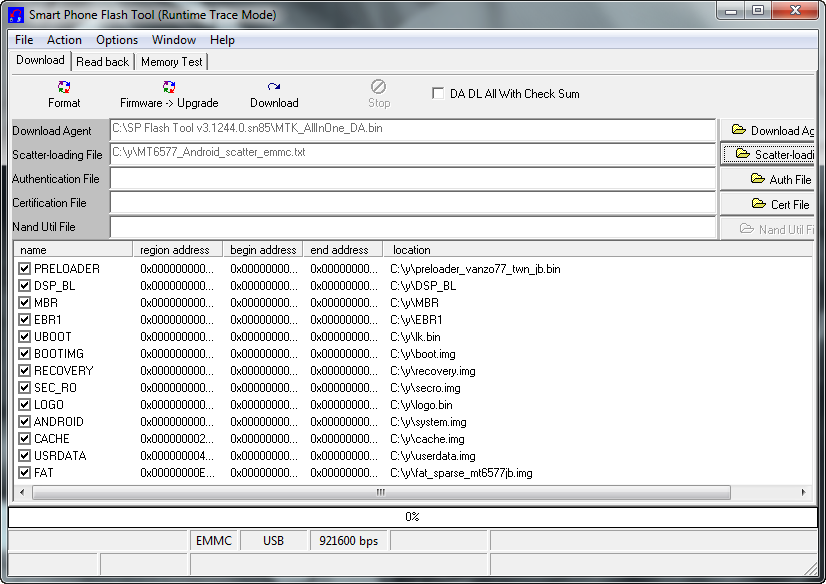Open the Options menu

point(117,40)
